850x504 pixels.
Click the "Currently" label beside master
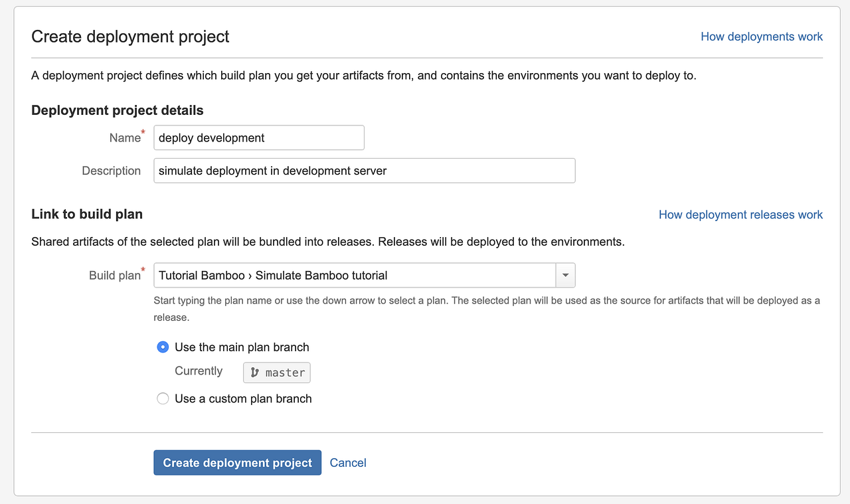pyautogui.click(x=199, y=371)
